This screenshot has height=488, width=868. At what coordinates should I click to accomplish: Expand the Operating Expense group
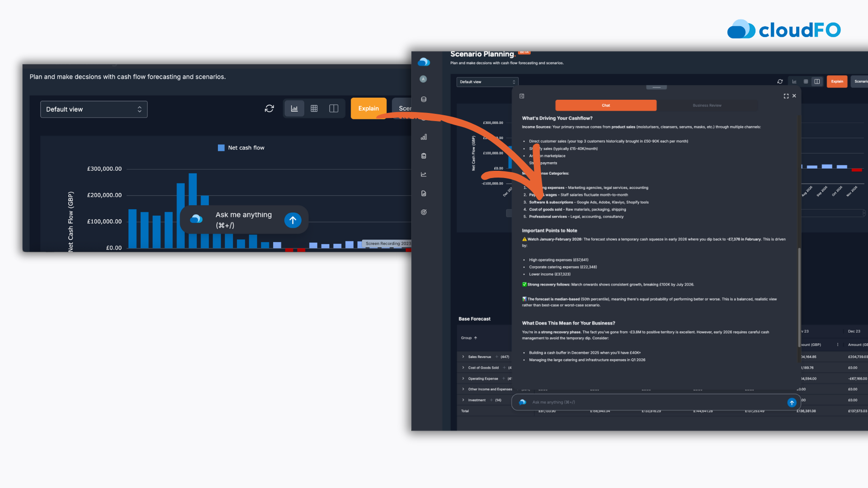(x=463, y=378)
